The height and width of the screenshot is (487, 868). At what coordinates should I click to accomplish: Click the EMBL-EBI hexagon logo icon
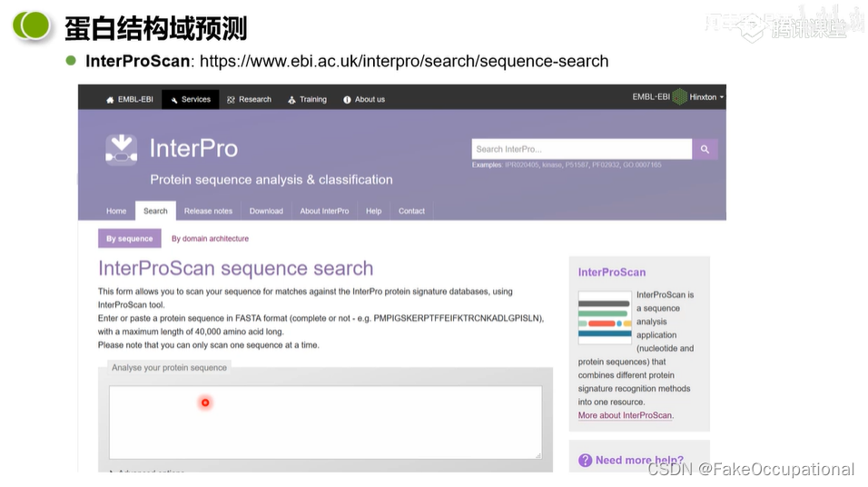(x=679, y=97)
